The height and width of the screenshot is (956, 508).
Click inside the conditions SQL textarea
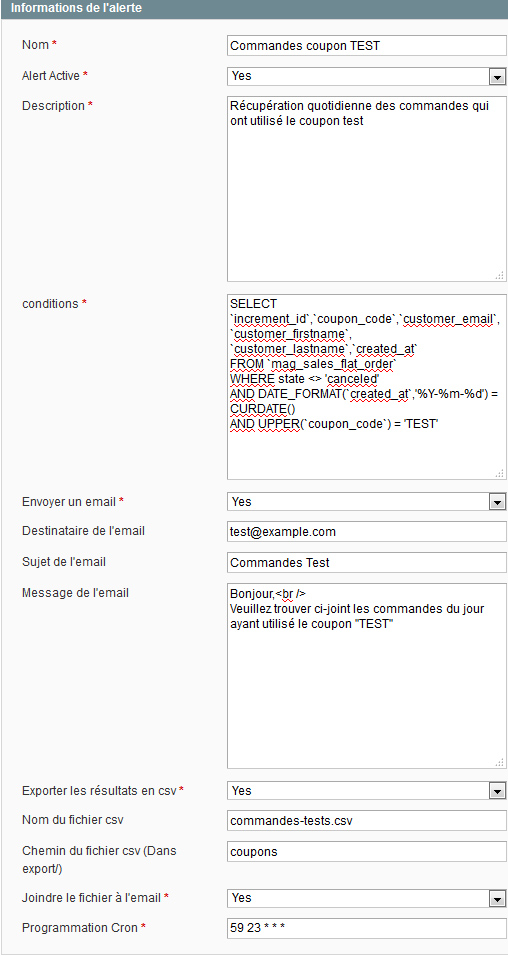tap(367, 387)
